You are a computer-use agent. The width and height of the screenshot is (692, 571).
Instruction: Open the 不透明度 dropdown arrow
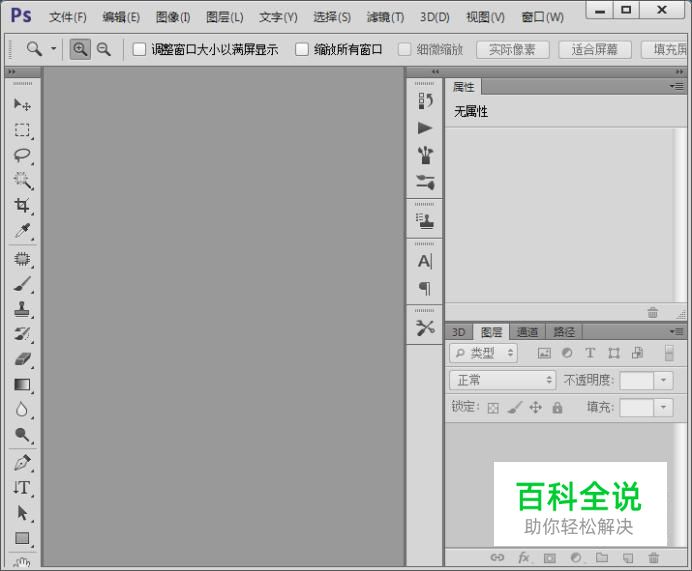click(663, 380)
